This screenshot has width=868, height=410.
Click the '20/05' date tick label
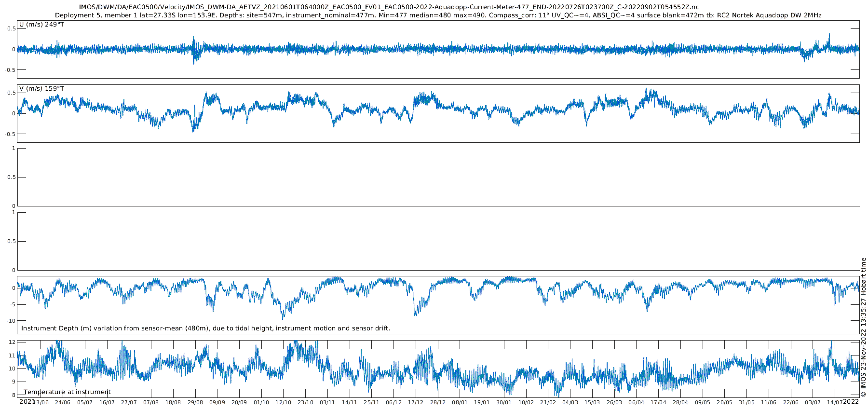point(725,402)
